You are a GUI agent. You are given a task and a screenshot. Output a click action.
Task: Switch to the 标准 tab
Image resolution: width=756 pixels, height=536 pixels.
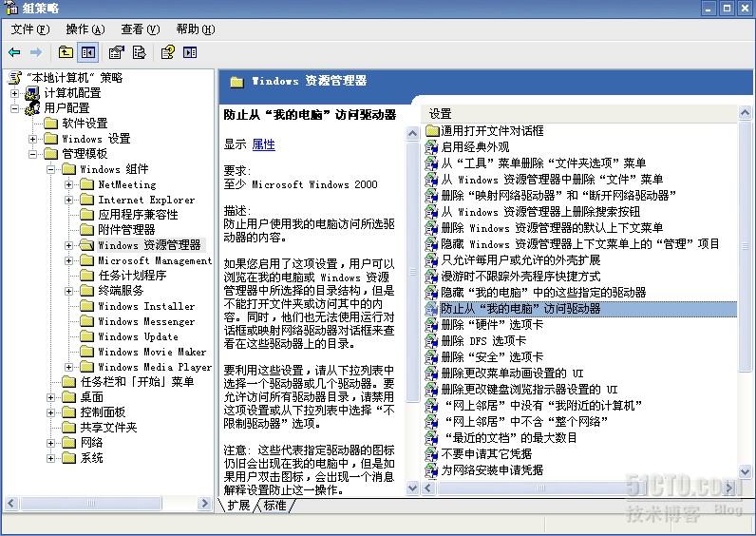(275, 506)
